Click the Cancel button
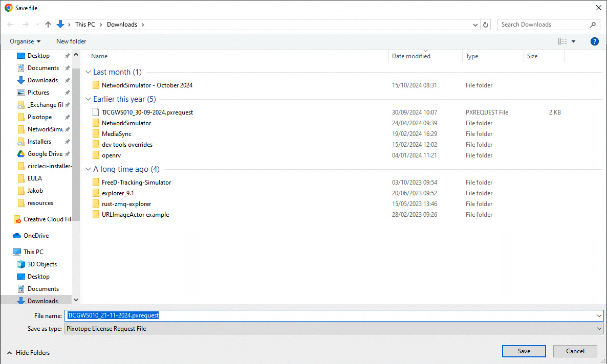The width and height of the screenshot is (607, 364). (575, 351)
